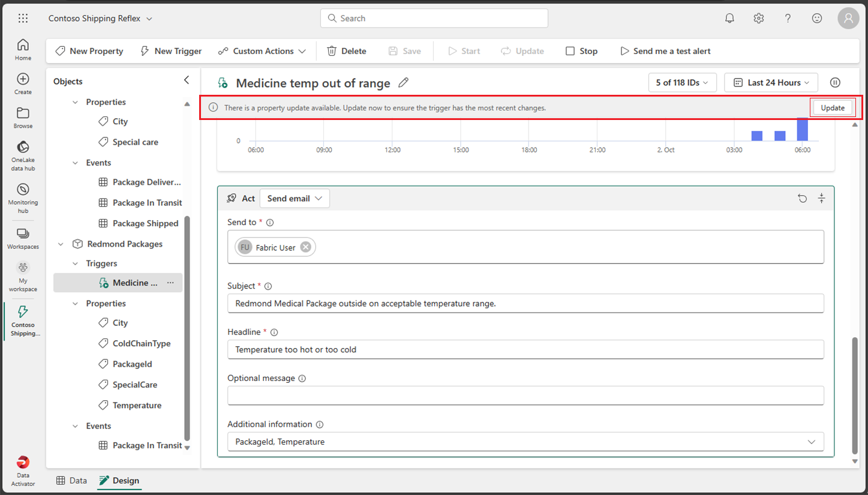Remove Fabric User recipient
The width and height of the screenshot is (868, 495).
[x=306, y=247]
